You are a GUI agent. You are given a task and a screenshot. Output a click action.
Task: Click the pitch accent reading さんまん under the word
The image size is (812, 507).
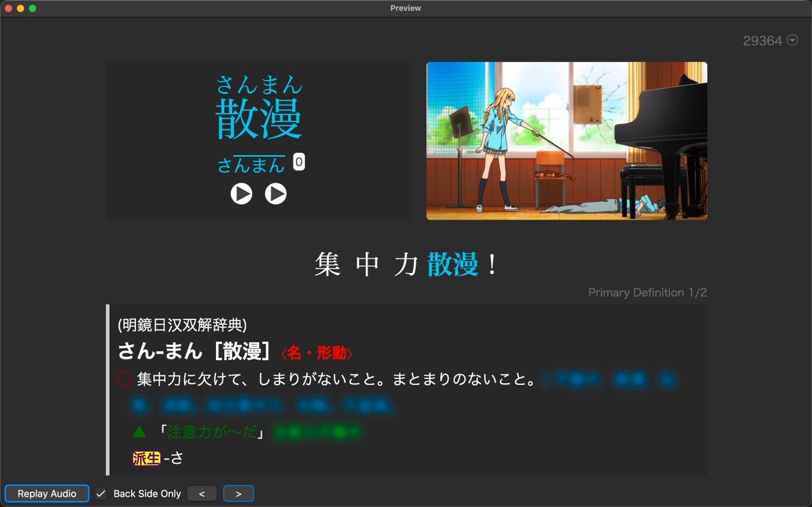[x=251, y=165]
